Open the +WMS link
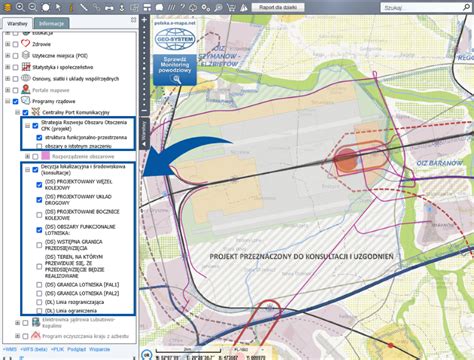474x360 pixels. pos(10,349)
